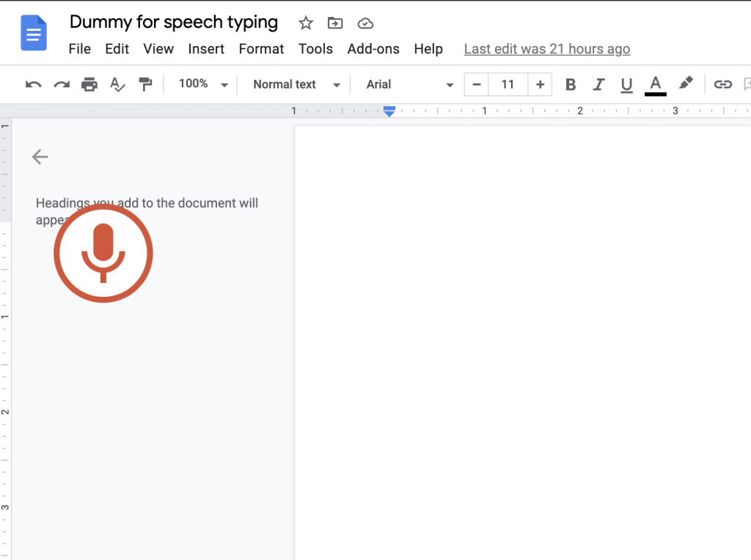The height and width of the screenshot is (560, 751).
Task: Open the Tools menu
Action: (x=315, y=49)
